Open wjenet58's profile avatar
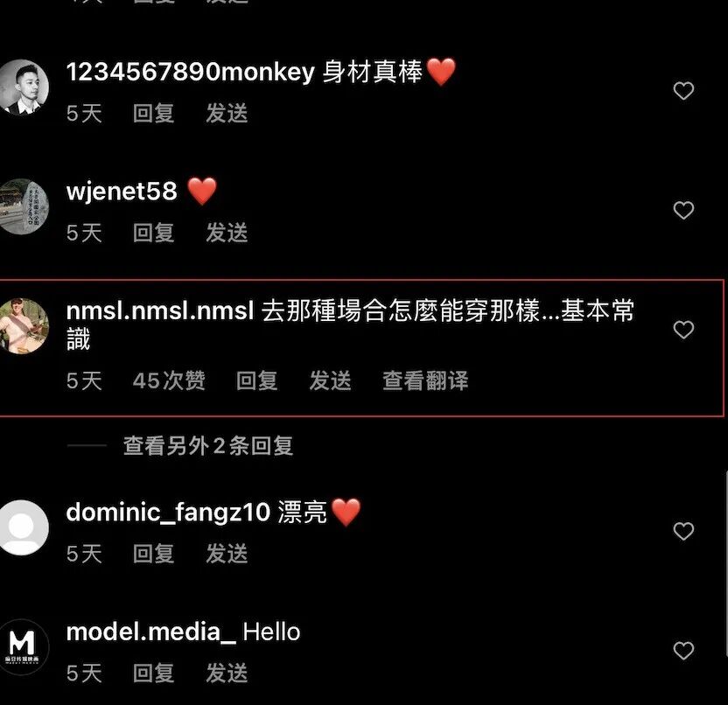728x705 pixels. [22, 206]
